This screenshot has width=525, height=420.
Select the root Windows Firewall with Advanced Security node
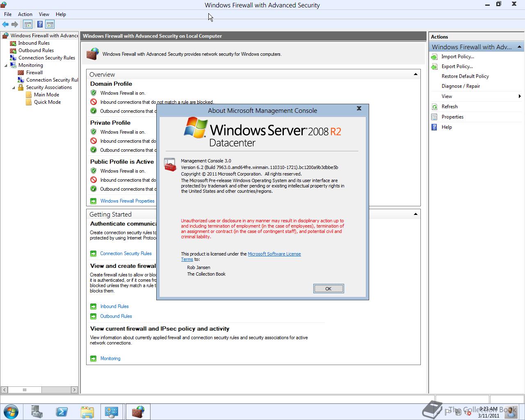[x=44, y=36]
